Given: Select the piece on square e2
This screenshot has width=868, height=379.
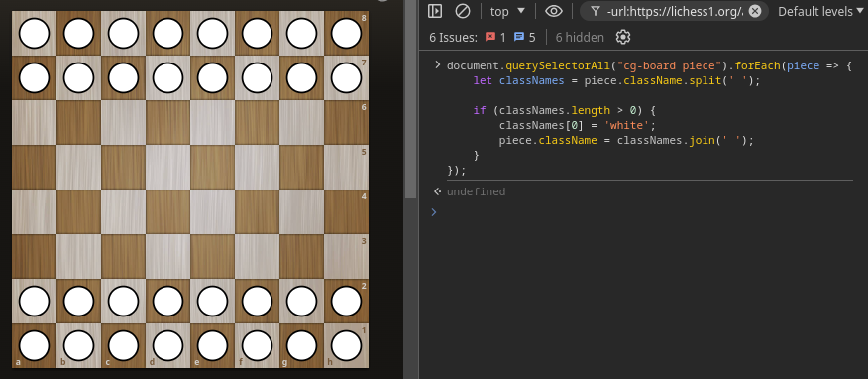Looking at the screenshot, I should [x=213, y=301].
